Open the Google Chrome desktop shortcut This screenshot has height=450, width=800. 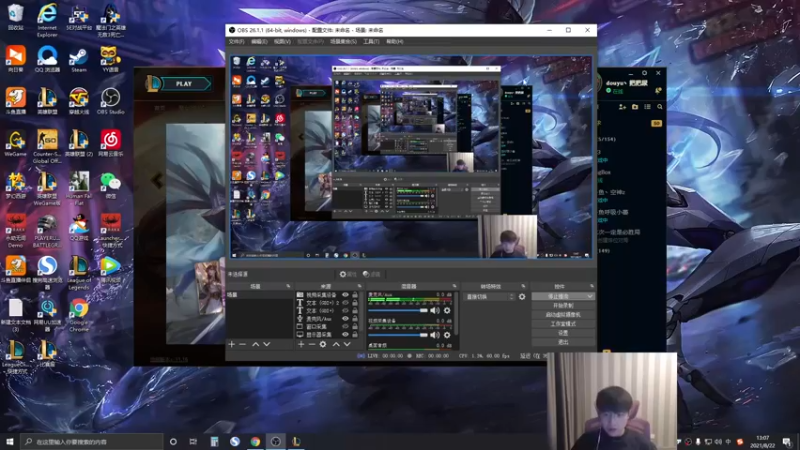(79, 315)
